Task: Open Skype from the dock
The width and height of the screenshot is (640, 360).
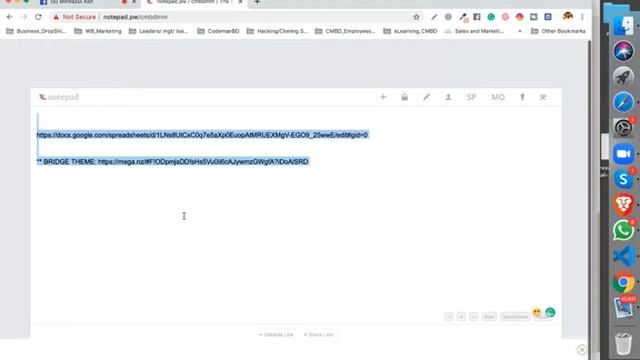Action: [x=623, y=179]
